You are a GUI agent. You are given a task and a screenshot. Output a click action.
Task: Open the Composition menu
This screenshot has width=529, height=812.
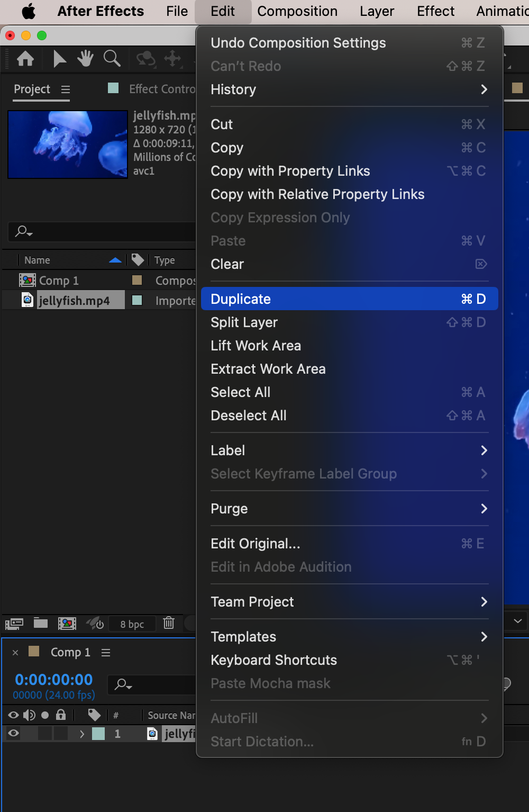point(297,11)
